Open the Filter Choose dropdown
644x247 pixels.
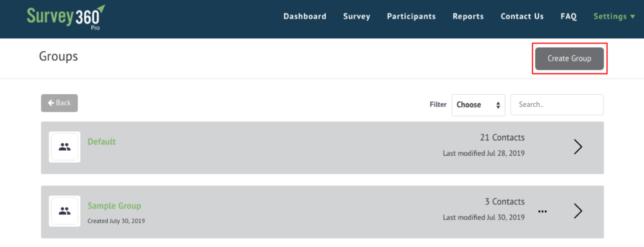pyautogui.click(x=478, y=105)
